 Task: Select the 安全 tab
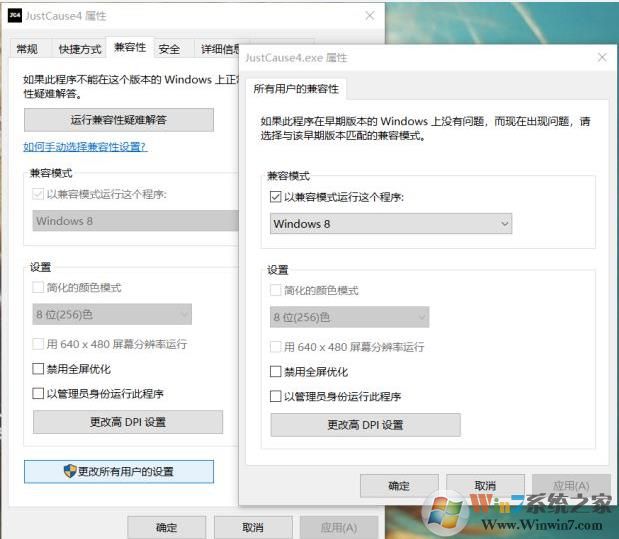coord(169,49)
